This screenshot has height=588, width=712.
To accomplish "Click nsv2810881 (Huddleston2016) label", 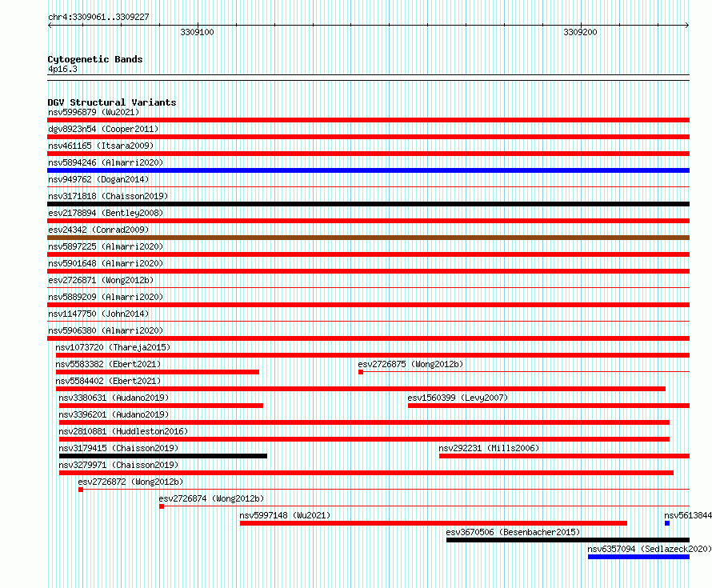I will pos(123,431).
